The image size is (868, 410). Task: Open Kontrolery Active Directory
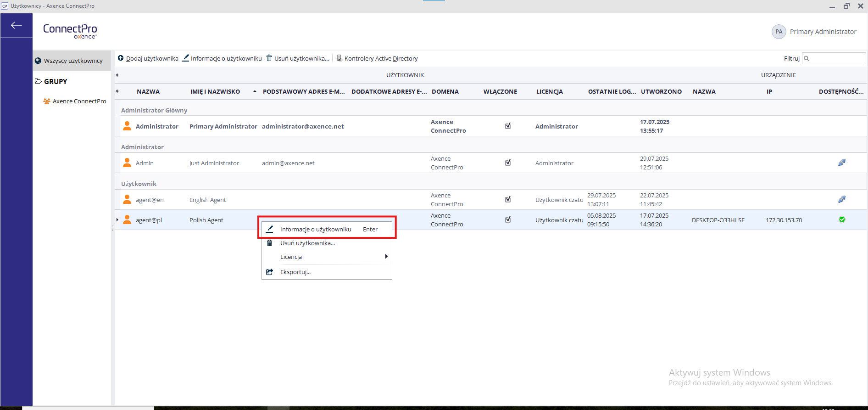[377, 58]
